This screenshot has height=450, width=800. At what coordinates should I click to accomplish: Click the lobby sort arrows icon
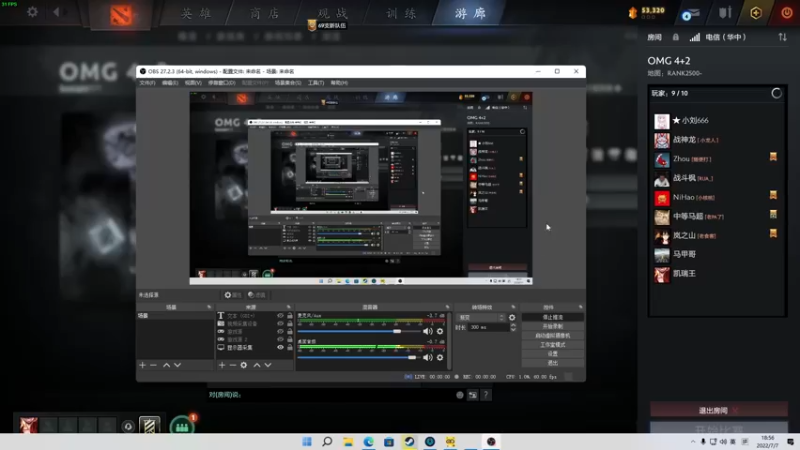pyautogui.click(x=782, y=37)
